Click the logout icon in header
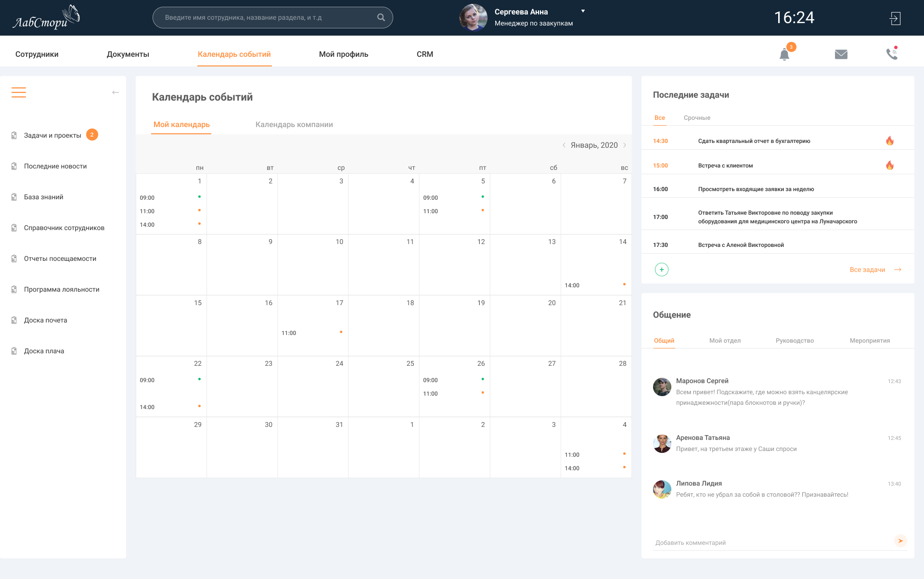The image size is (924, 579). 895,18
